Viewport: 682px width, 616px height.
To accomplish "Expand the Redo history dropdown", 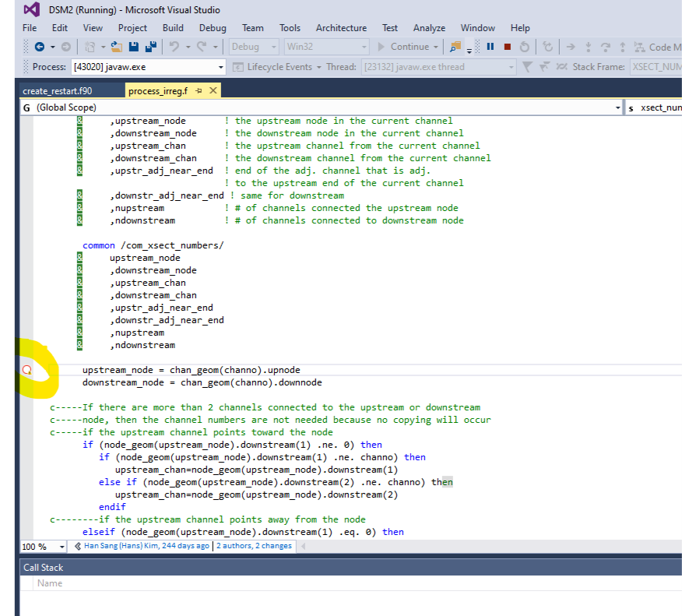I will pyautogui.click(x=216, y=47).
